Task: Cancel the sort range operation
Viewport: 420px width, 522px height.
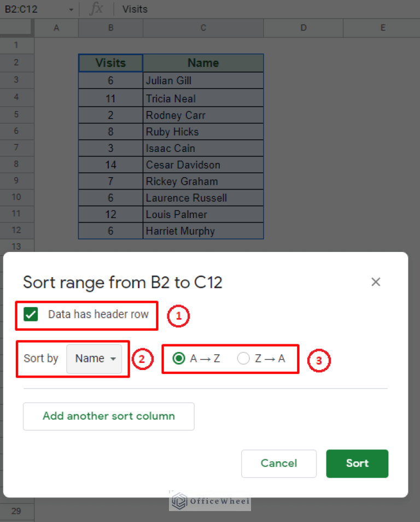Action: pyautogui.click(x=279, y=463)
